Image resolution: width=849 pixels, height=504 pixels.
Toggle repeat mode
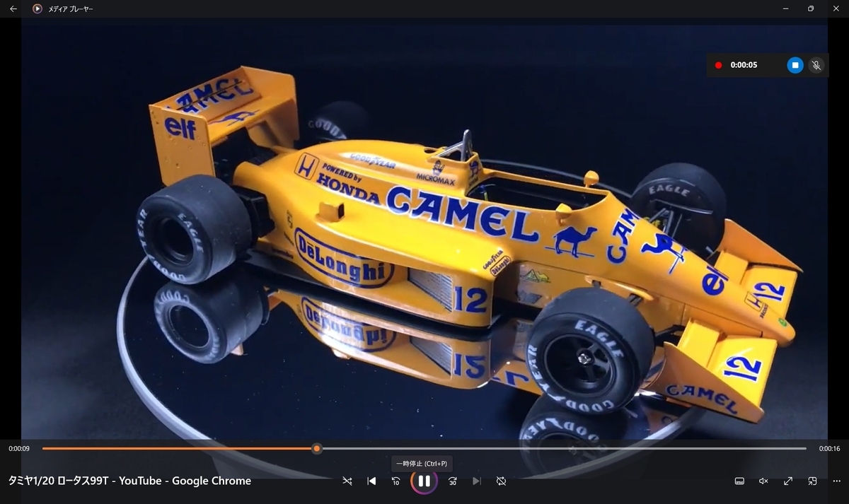coord(501,481)
